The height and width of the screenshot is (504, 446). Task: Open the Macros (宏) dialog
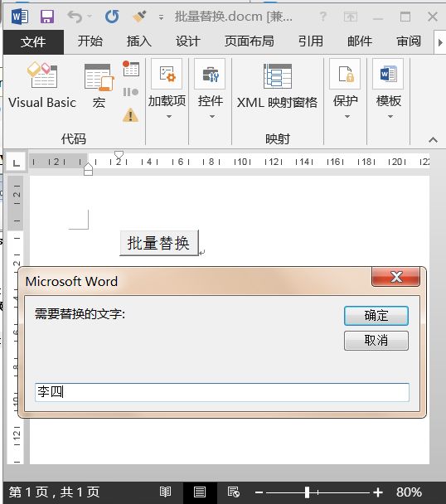pos(99,85)
